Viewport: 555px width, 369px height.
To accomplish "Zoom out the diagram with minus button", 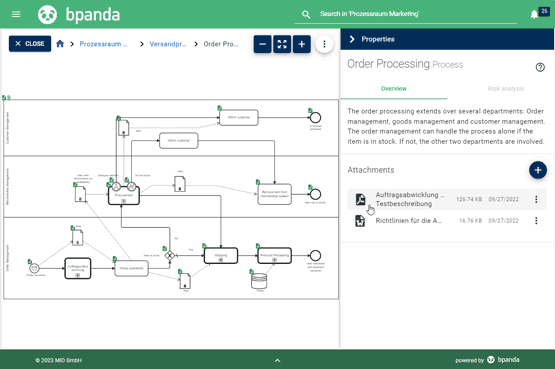I will point(263,44).
